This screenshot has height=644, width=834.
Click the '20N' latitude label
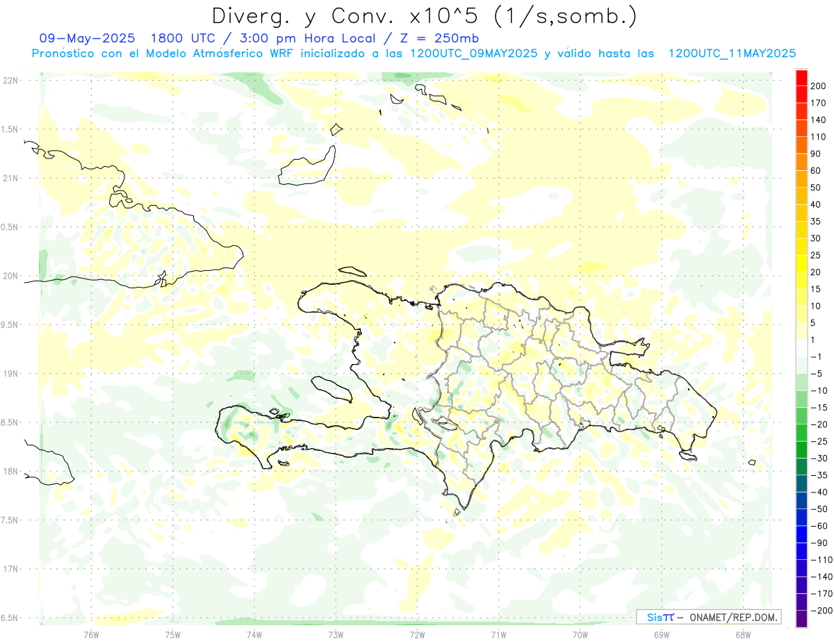10,276
